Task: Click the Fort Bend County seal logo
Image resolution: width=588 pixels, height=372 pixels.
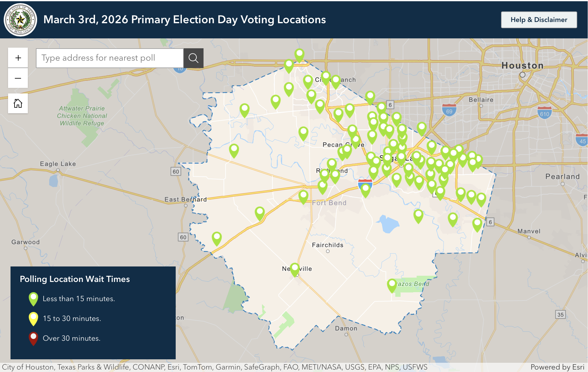Action: (x=20, y=20)
